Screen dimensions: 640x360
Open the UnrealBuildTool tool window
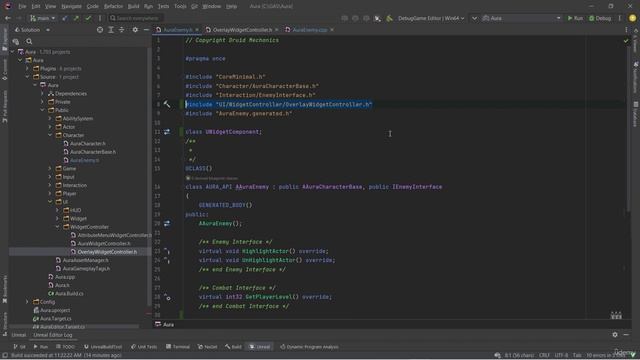pyautogui.click(x=103, y=347)
